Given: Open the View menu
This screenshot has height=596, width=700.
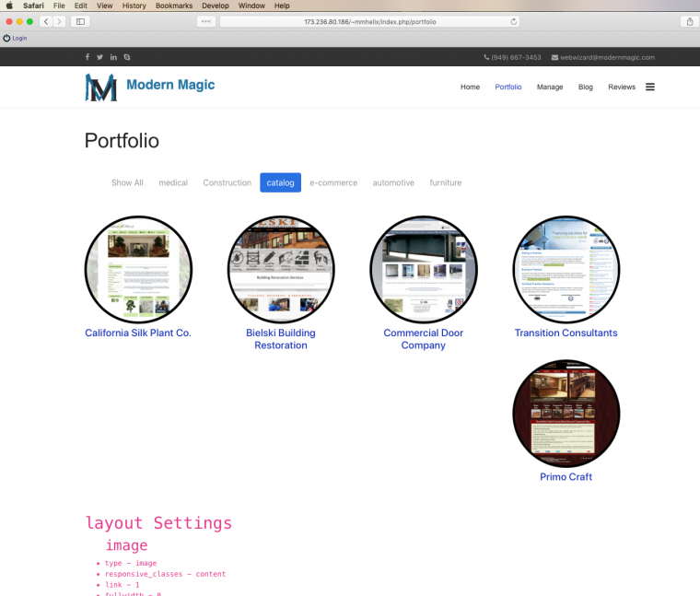Looking at the screenshot, I should coord(104,6).
